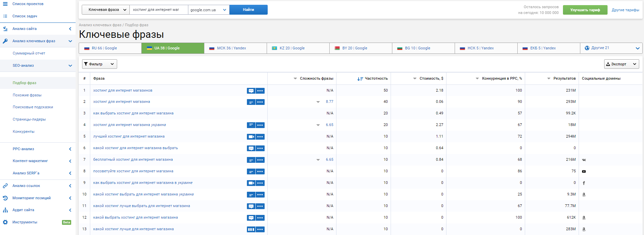This screenshot has width=644, height=235.
Task: Click the Мониторинг позиций history icon
Action: tap(5, 198)
